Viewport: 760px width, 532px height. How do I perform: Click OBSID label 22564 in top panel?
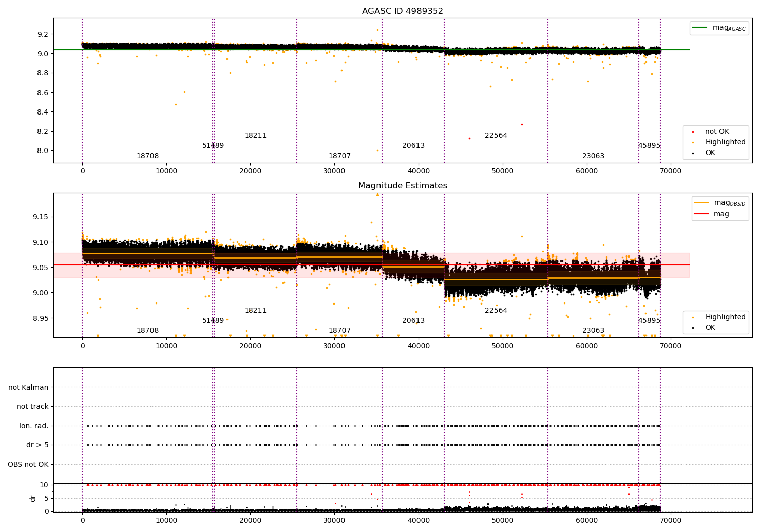(496, 136)
